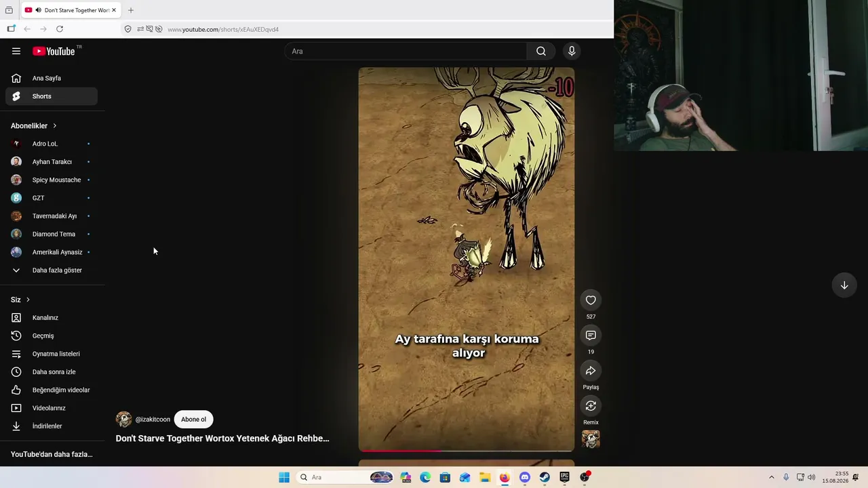
Task: Open Geçmiş (history) in the sidebar
Action: [x=52, y=335]
